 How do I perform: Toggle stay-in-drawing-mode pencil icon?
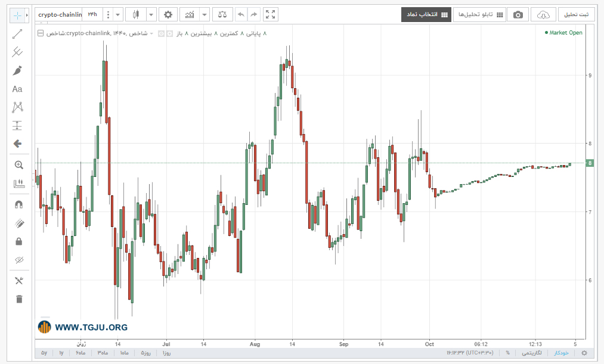[x=19, y=223]
